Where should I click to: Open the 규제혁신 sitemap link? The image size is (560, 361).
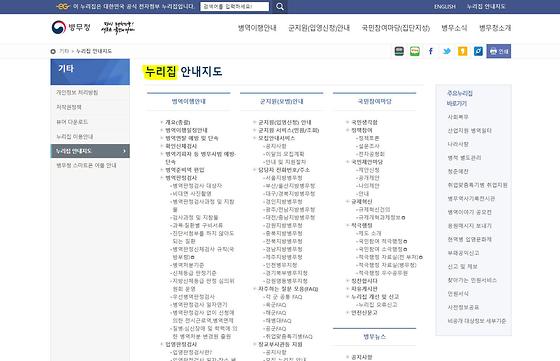click(x=362, y=201)
